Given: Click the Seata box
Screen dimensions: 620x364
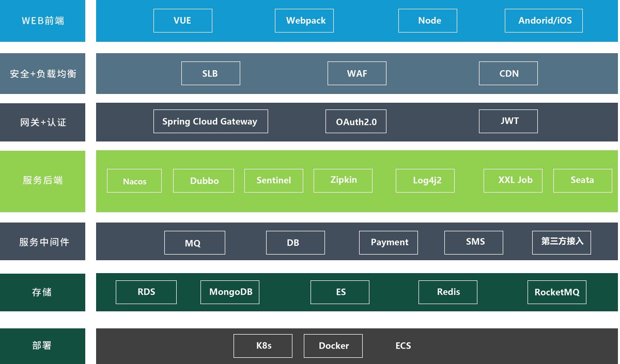Looking at the screenshot, I should [583, 181].
